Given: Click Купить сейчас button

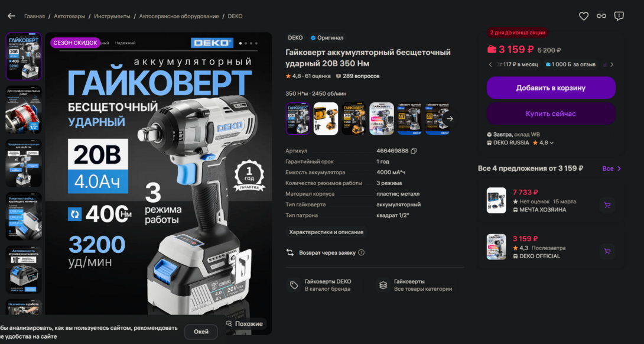Looking at the screenshot, I should 551,114.
